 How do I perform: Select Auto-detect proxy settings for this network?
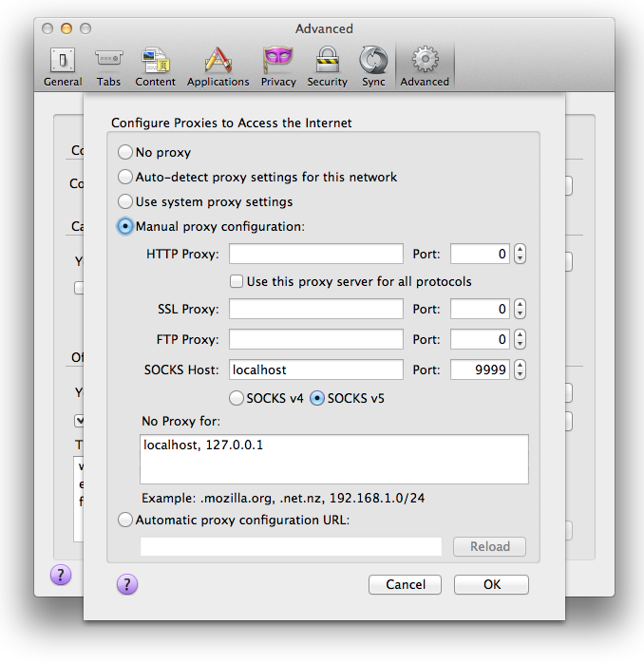coord(125,178)
